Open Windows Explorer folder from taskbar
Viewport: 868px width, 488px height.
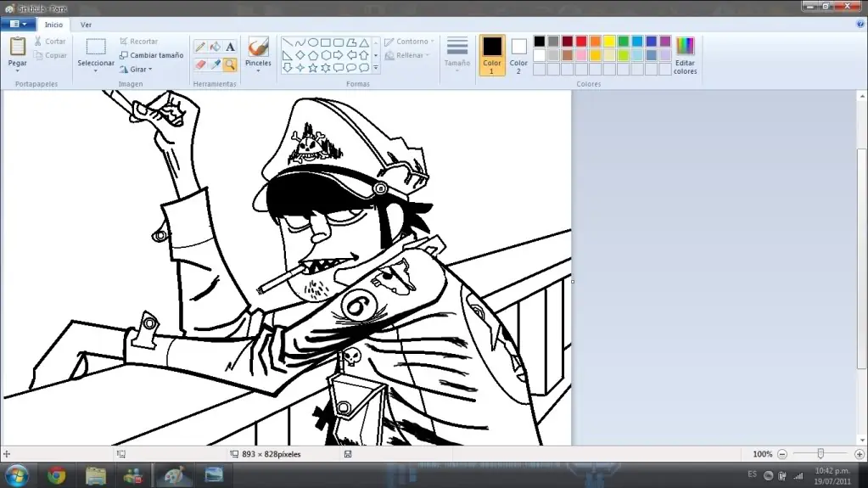click(96, 475)
